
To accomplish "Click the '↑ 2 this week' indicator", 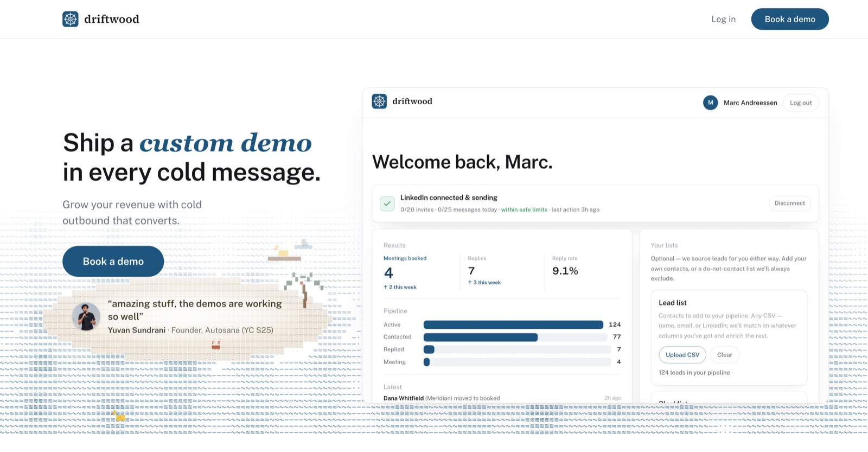I will click(x=400, y=287).
